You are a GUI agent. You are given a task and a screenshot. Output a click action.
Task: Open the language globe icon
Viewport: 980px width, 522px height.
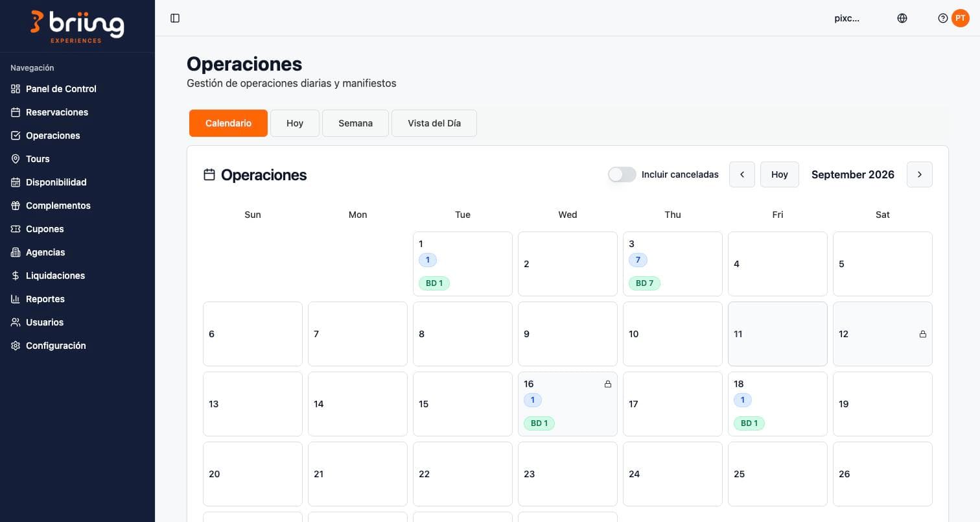(902, 18)
